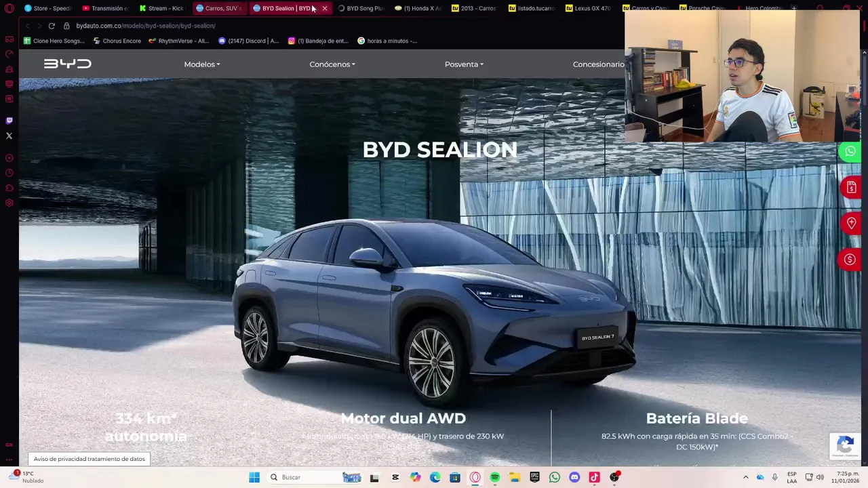
Task: Open X (Twitter) in the Opera sidebar
Action: (x=9, y=136)
